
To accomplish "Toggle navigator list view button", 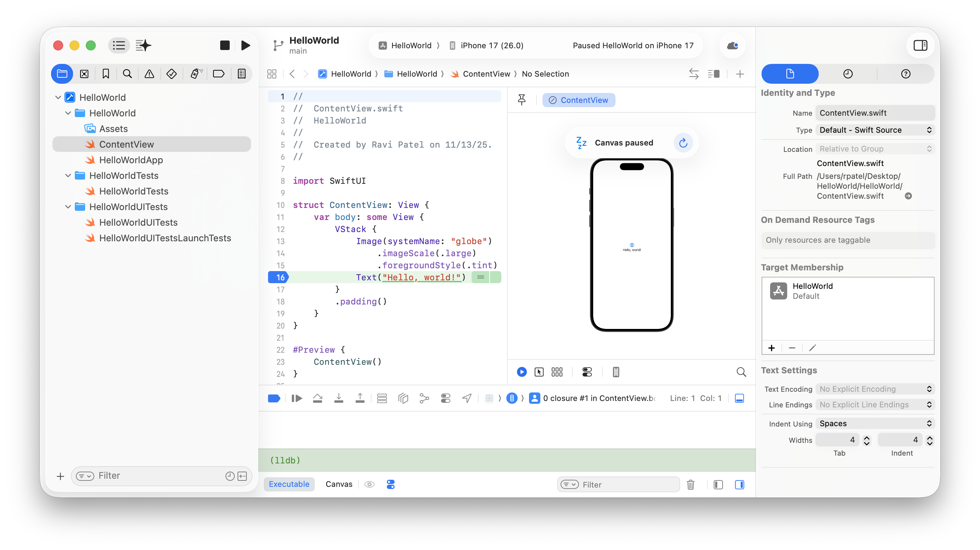I will click(119, 45).
